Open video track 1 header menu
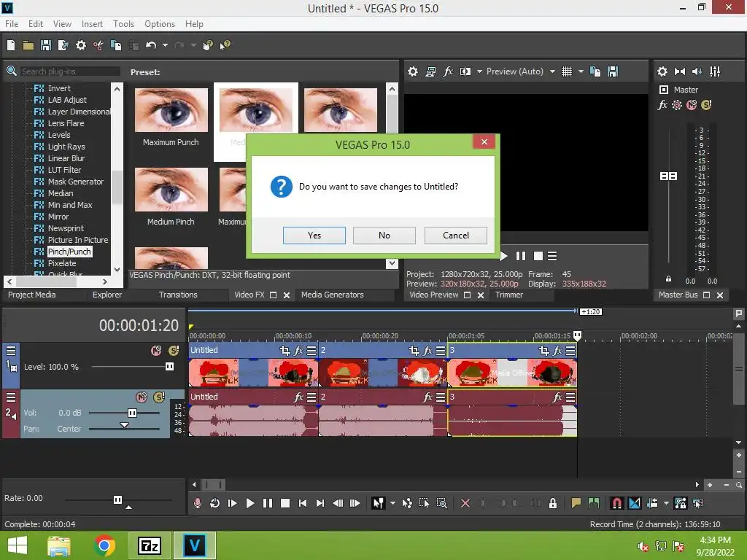 tap(11, 351)
